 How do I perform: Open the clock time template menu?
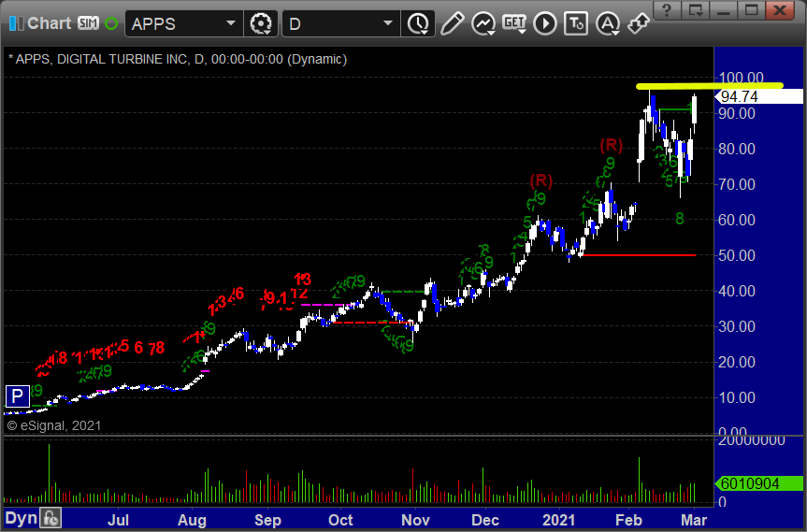(x=418, y=23)
